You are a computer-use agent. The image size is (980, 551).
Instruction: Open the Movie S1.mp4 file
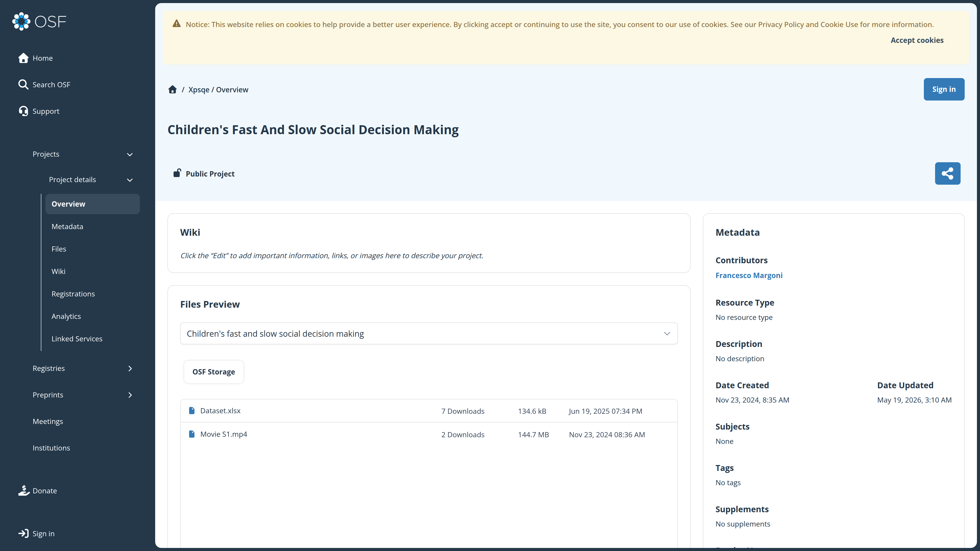pos(224,434)
